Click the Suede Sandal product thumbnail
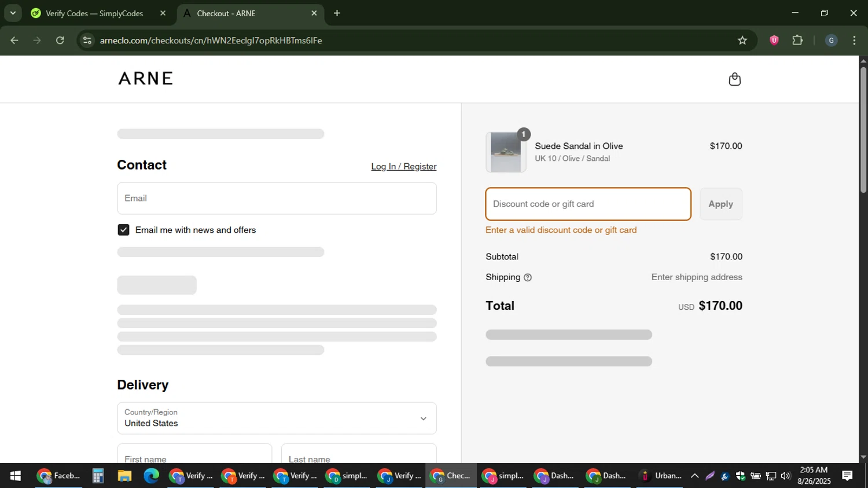868x488 pixels. 506,152
